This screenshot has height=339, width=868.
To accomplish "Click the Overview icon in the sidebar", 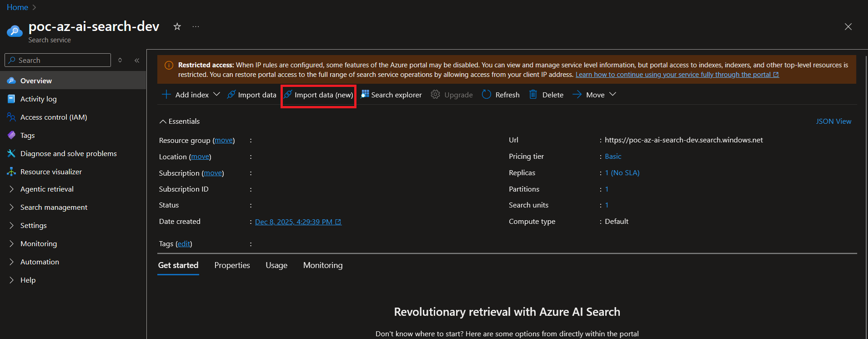I will pyautogui.click(x=11, y=81).
